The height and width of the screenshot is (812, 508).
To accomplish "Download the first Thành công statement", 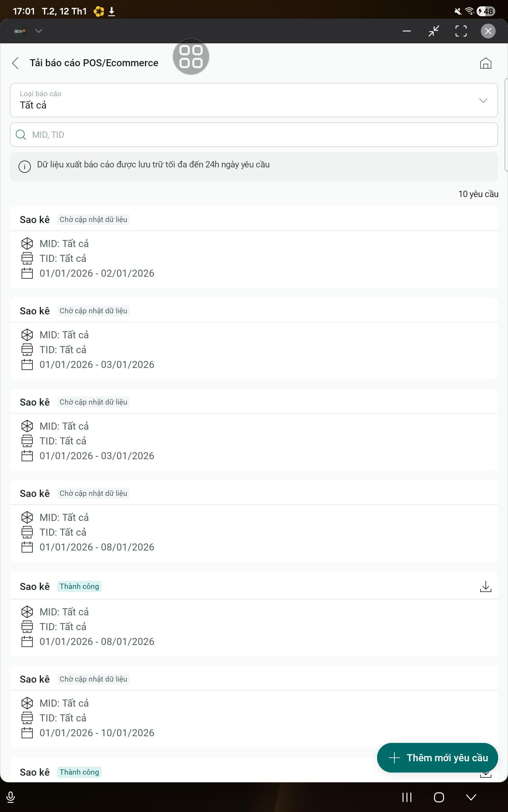I will [x=485, y=586].
